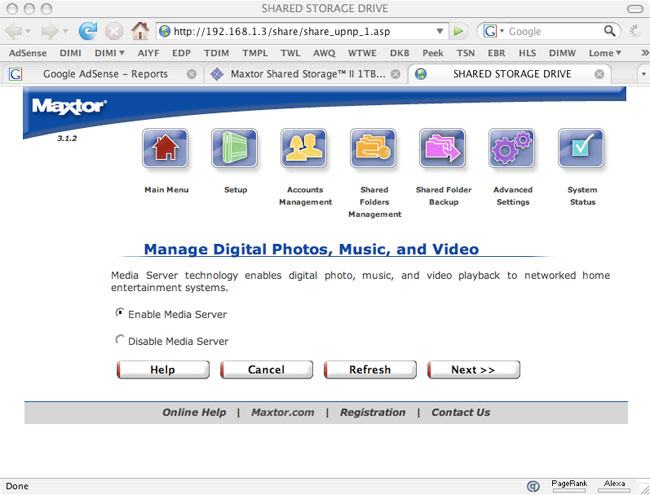The width and height of the screenshot is (650, 495).
Task: Open the AIYF bookmark
Action: tap(148, 53)
